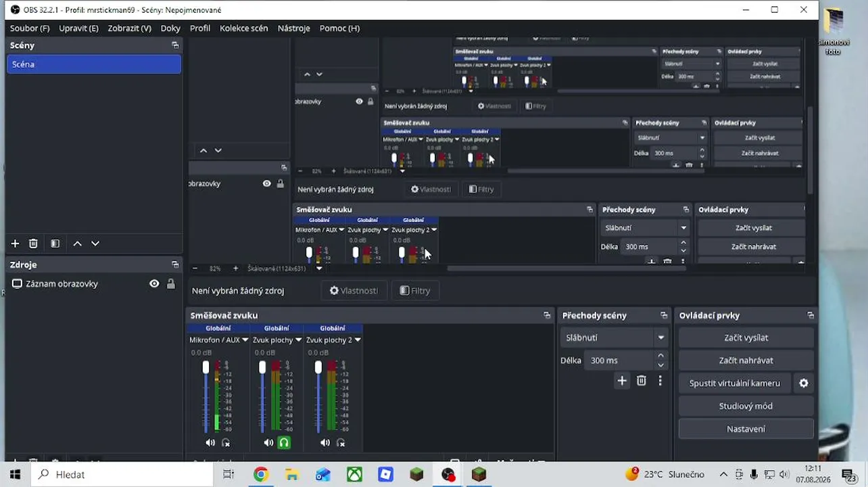The image size is (868, 487).
Task: Undock the Scény panel
Action: click(175, 45)
